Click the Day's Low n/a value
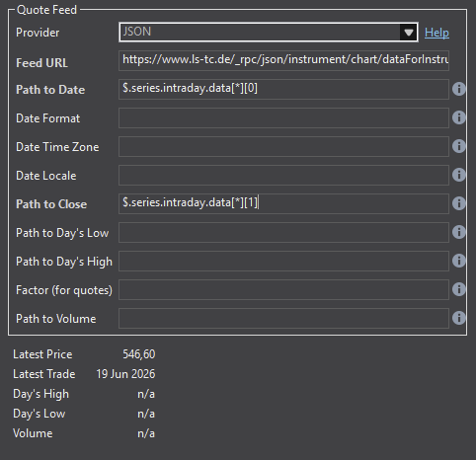The image size is (476, 460). [146, 414]
